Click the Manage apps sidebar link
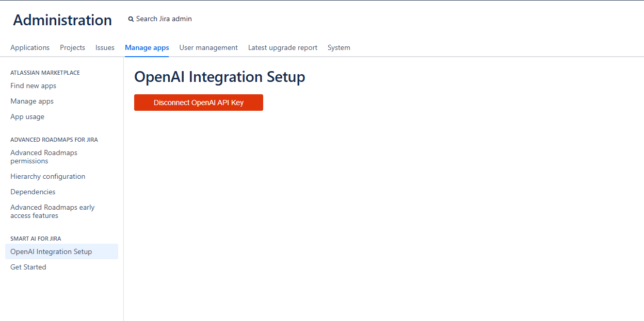 point(32,102)
